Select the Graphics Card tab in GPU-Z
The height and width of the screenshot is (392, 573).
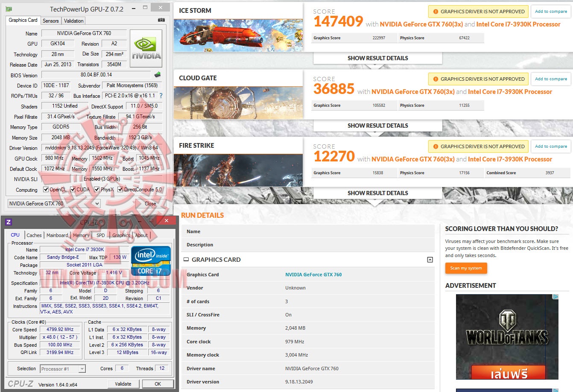point(23,20)
